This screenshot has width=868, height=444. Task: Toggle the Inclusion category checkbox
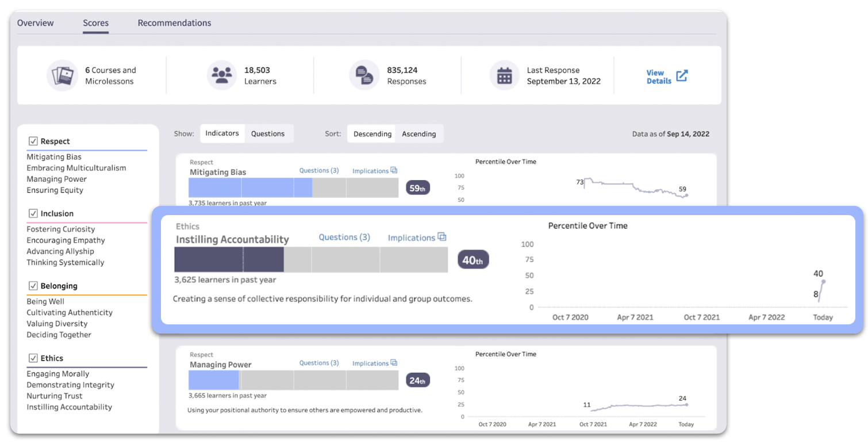pyautogui.click(x=33, y=213)
